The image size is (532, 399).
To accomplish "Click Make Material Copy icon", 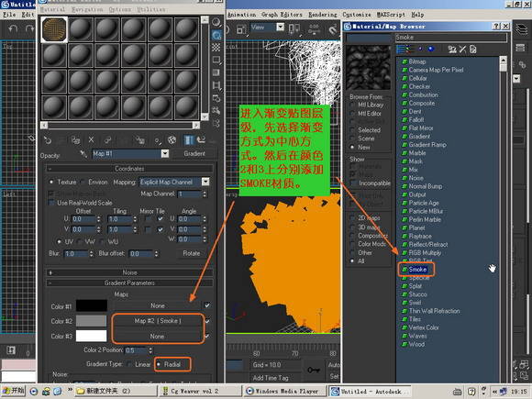I will coord(107,140).
